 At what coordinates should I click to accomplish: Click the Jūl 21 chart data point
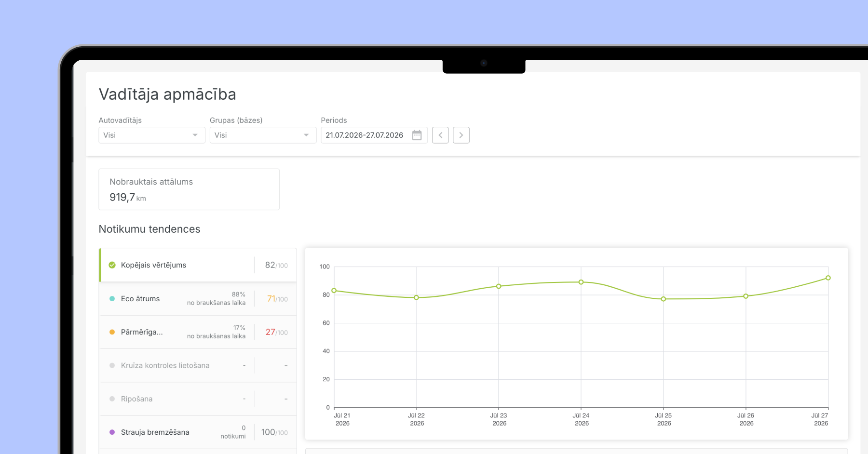334,291
